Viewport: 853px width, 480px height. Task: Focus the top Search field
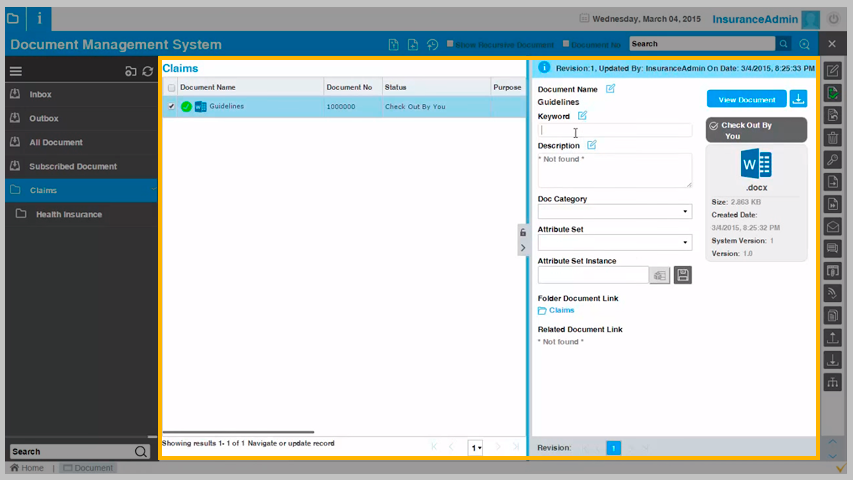pos(702,44)
